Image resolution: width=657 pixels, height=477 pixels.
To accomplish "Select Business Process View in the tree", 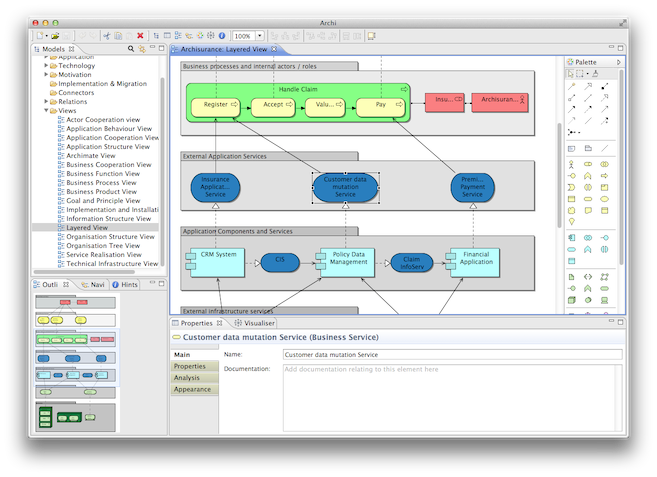I will [x=101, y=183].
